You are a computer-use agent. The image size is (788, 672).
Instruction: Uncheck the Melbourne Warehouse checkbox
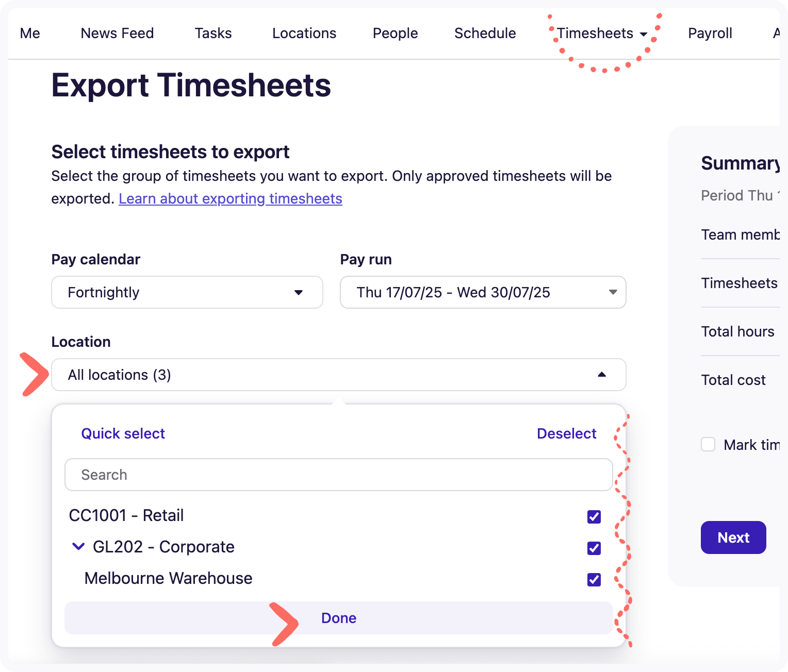[594, 580]
